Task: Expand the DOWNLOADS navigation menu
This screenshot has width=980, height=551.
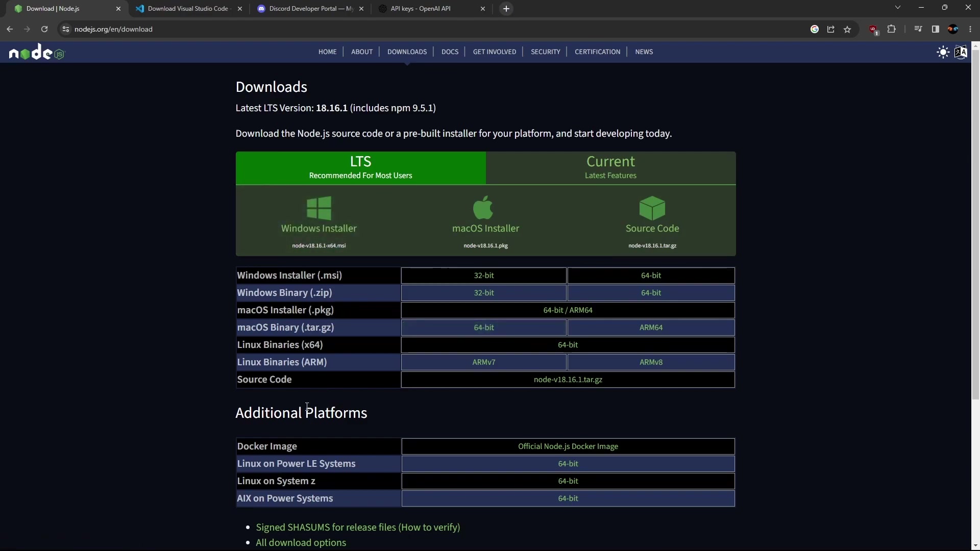Action: click(x=407, y=52)
